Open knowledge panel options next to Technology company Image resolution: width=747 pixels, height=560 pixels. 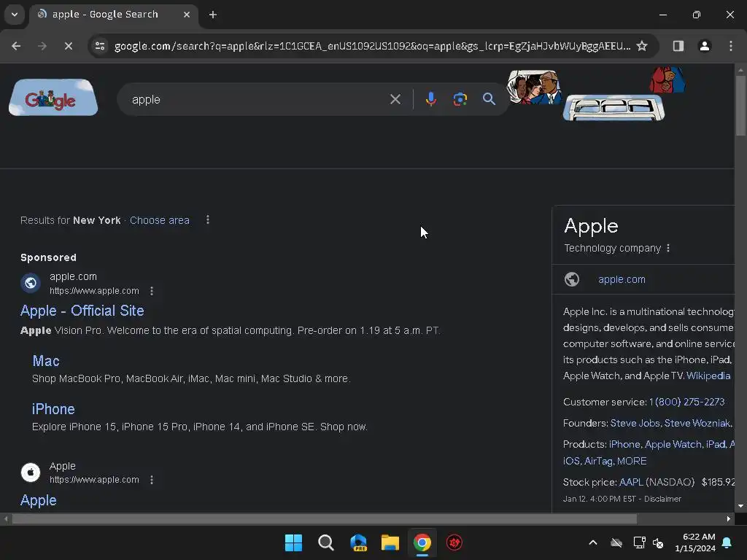tap(668, 248)
